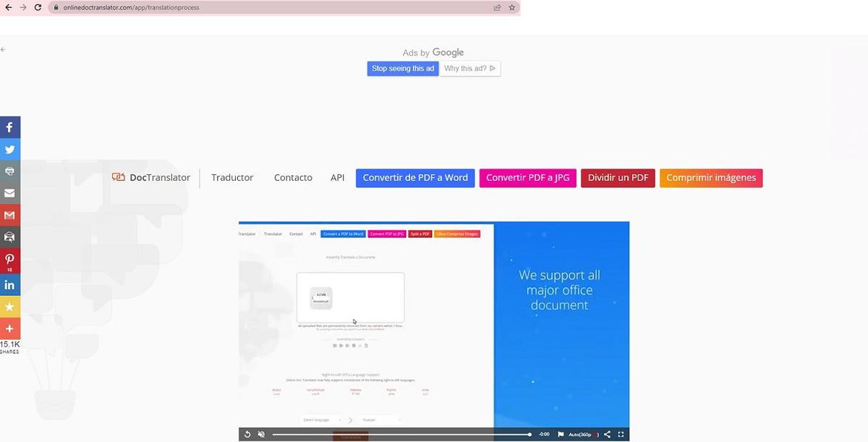Open the Print sharing option
868x442 pixels.
pyautogui.click(x=9, y=171)
